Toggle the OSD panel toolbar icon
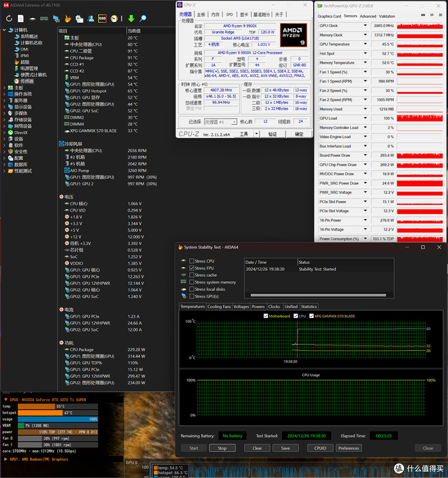This screenshot has width=448, height=478. [x=102, y=19]
